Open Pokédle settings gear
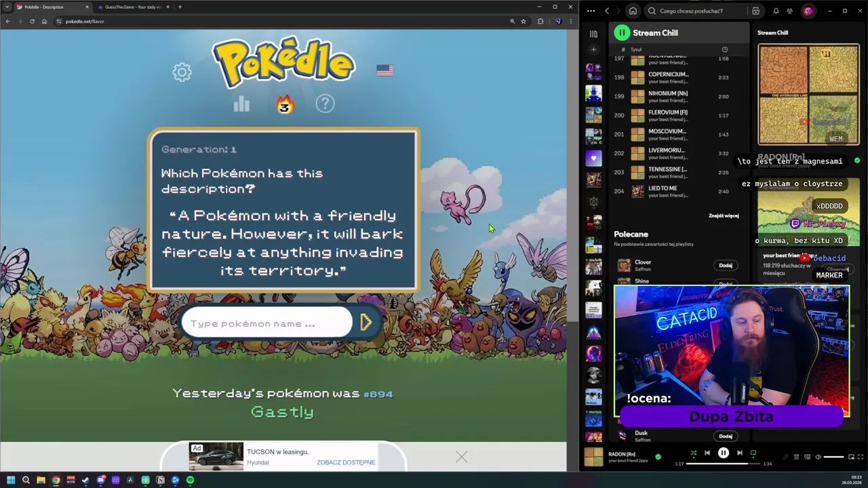Image resolution: width=868 pixels, height=488 pixels. point(182,72)
